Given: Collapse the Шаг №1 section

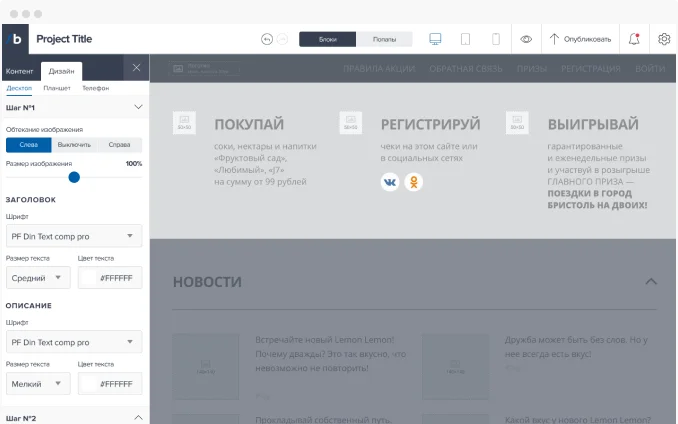Looking at the screenshot, I should pyautogui.click(x=138, y=107).
